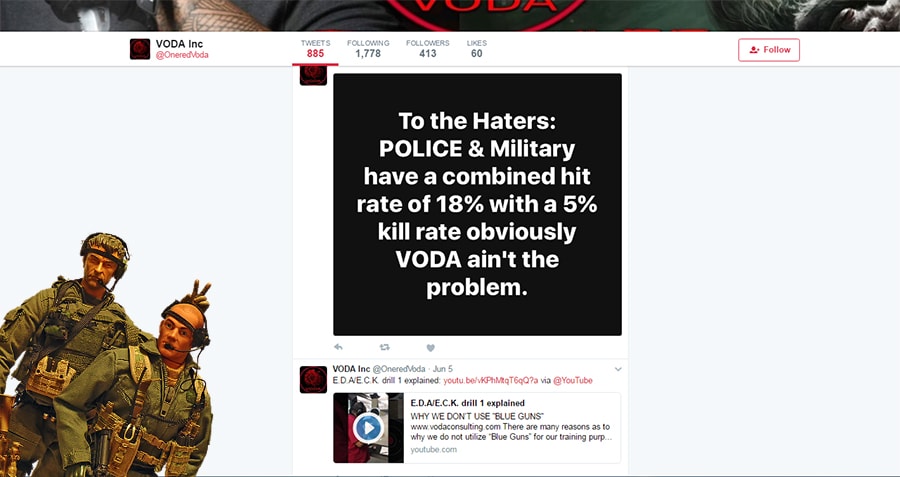900x477 pixels.
Task: Play the E.D.A/E.C.K. drill video thumbnail
Action: point(368,428)
